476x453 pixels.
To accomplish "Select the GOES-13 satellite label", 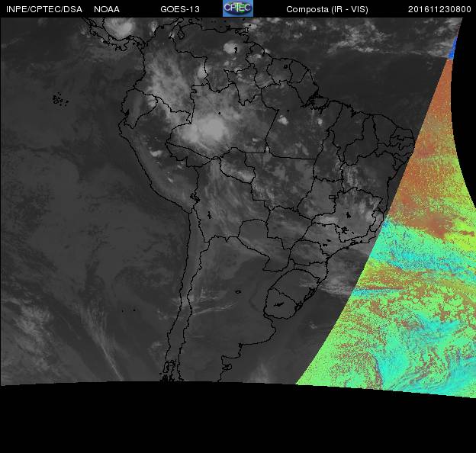I will [180, 9].
